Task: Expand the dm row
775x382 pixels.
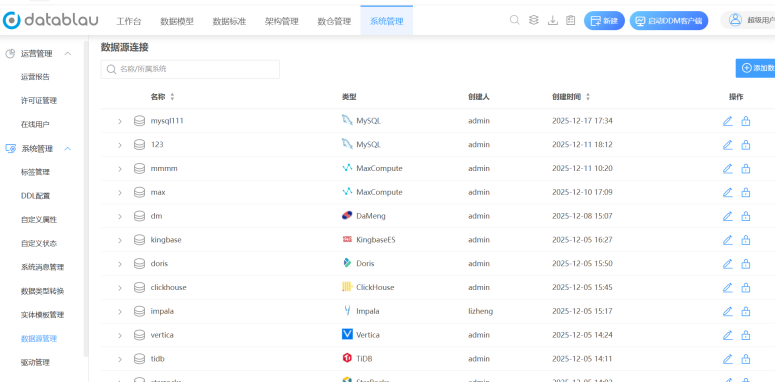Action: click(120, 216)
